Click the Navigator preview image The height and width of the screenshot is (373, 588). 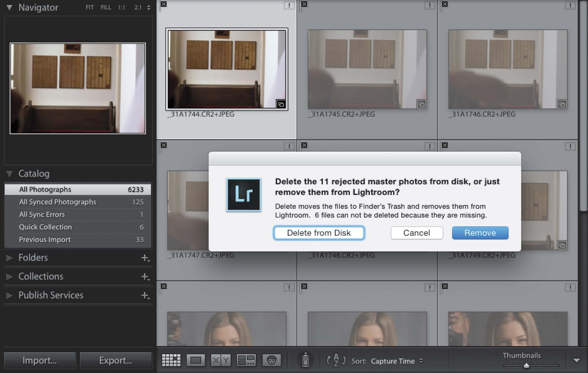click(78, 88)
